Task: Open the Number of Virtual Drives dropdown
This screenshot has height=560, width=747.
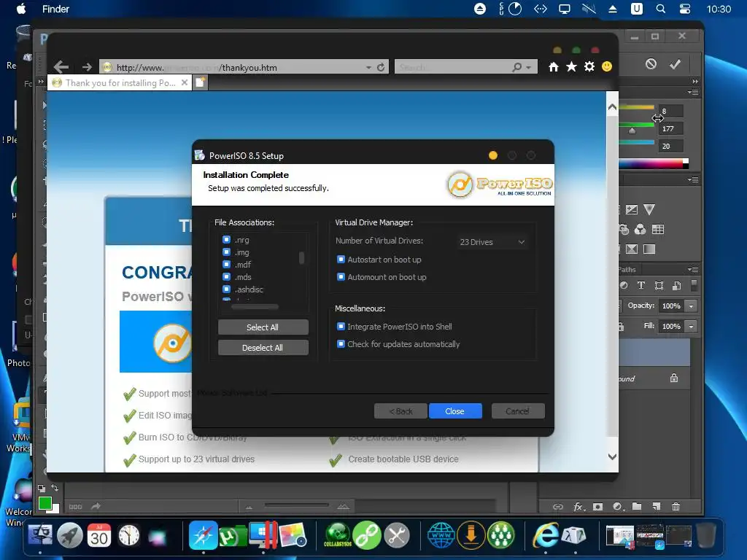Action: click(x=492, y=242)
